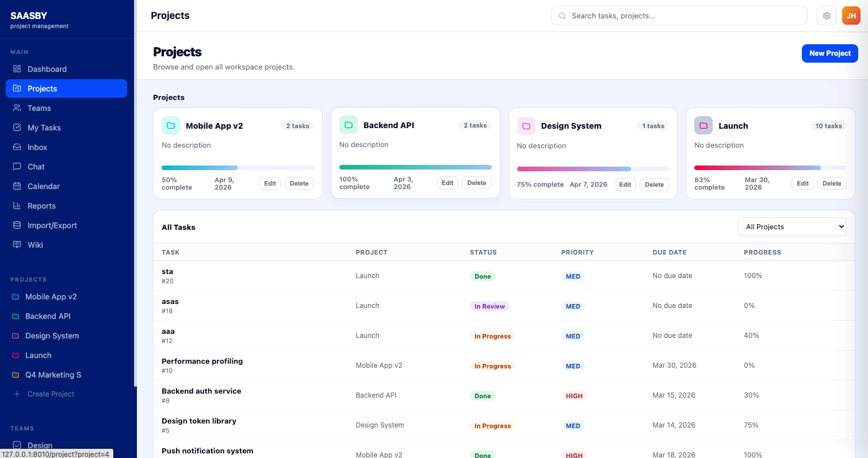Click the My Tasks checkmark icon
The image size is (868, 458).
click(17, 128)
